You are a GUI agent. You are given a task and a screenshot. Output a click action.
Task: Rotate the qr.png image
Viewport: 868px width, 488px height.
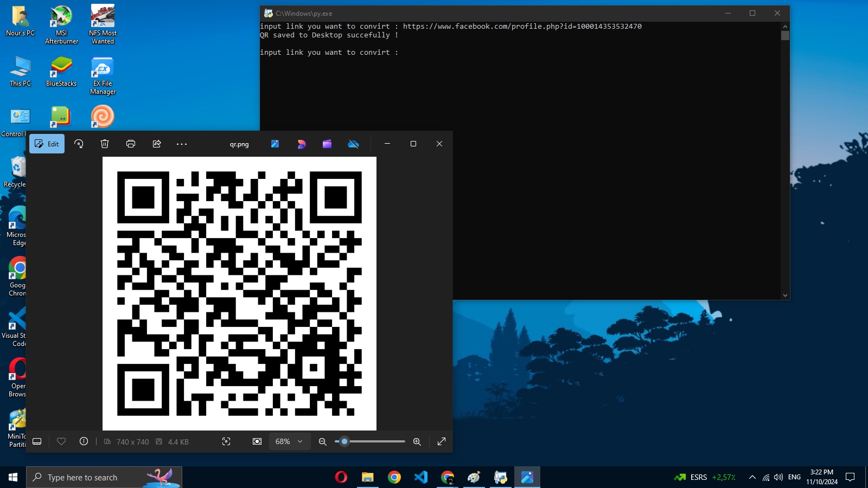click(x=79, y=144)
